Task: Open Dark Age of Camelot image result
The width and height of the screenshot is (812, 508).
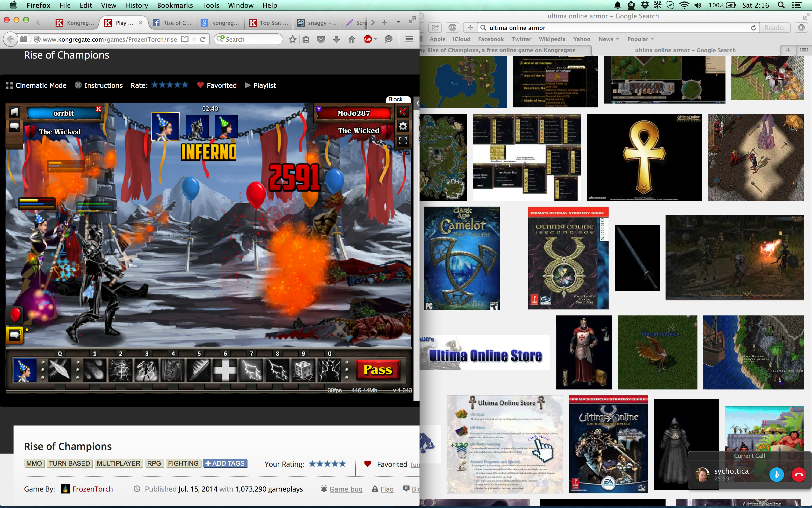Action: [462, 258]
